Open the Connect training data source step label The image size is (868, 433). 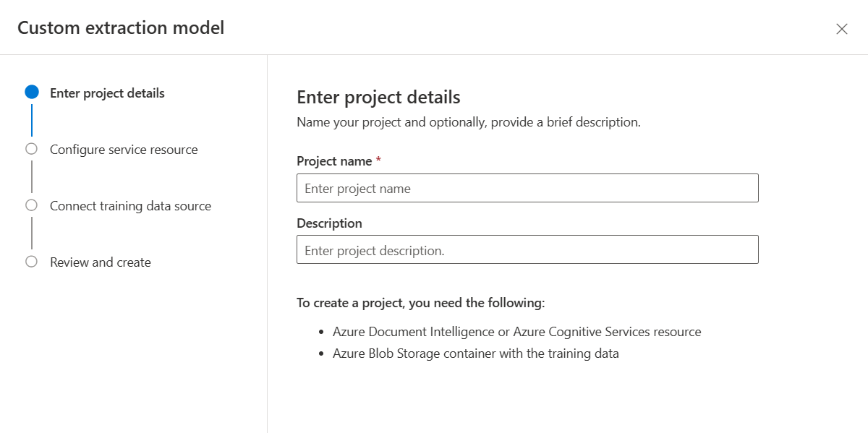point(130,205)
